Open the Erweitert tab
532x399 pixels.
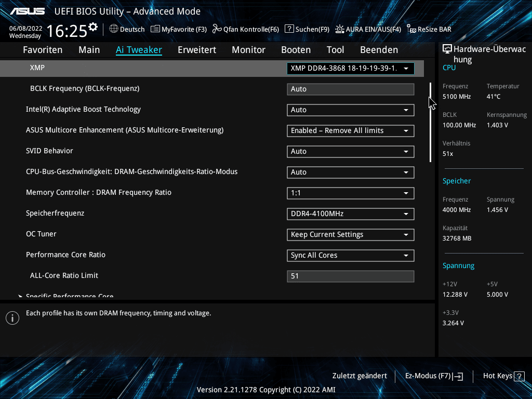click(197, 50)
